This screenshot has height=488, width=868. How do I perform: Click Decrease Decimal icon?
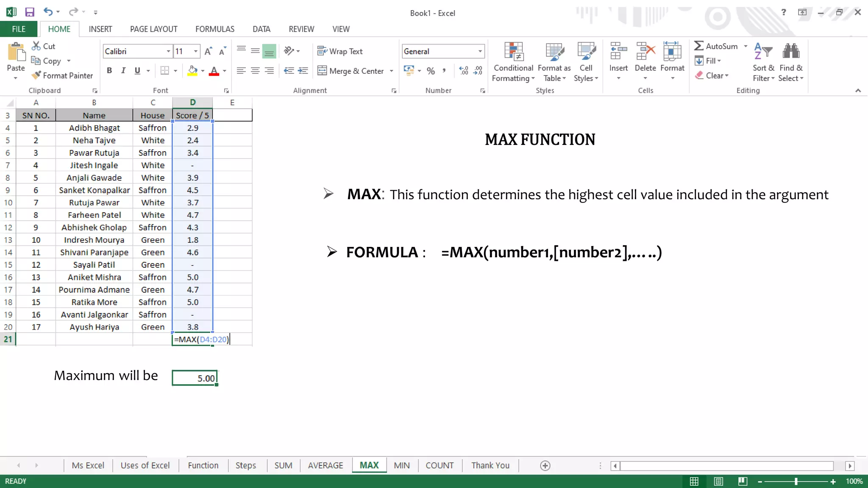[478, 71]
